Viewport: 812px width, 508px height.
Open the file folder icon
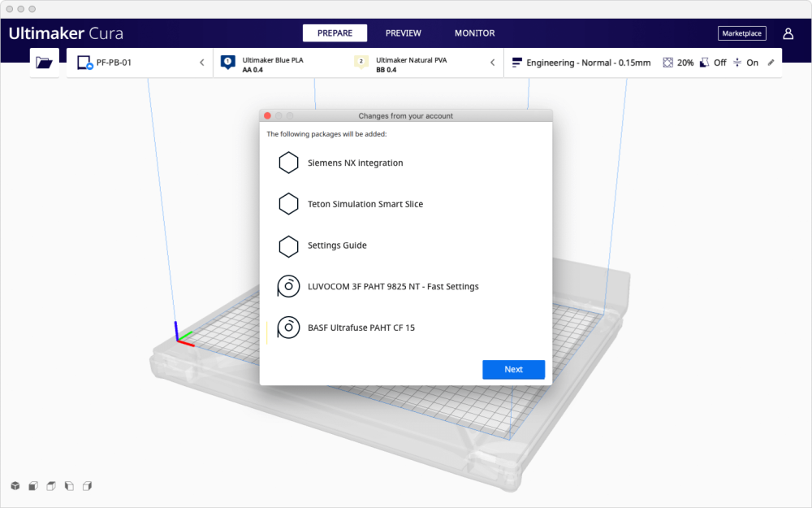(44, 63)
